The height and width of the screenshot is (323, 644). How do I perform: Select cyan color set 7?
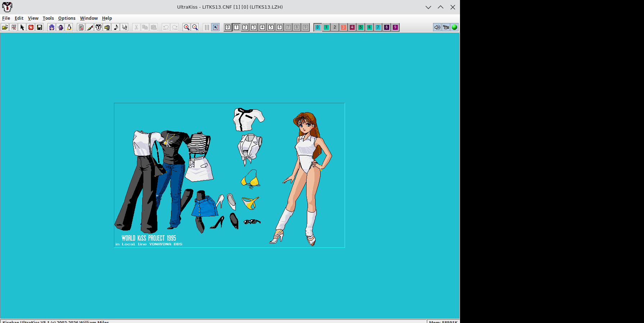378,27
